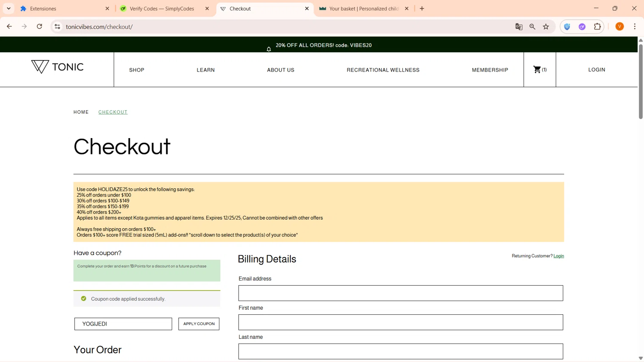
Task: Open the purple circular extension icon
Action: 582,27
